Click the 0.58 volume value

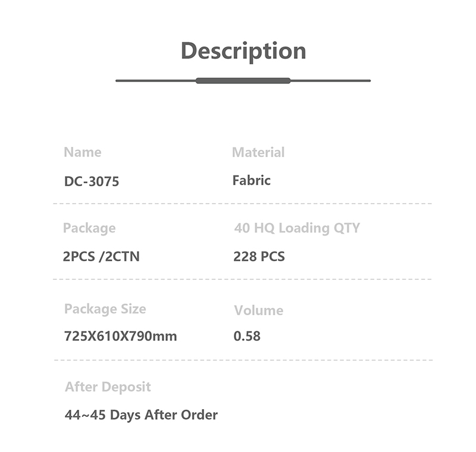point(247,337)
